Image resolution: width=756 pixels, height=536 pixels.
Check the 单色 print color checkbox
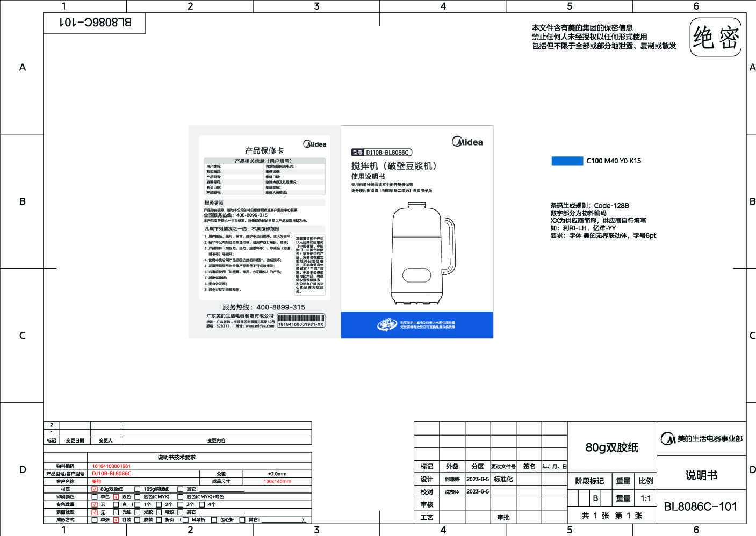95,497
